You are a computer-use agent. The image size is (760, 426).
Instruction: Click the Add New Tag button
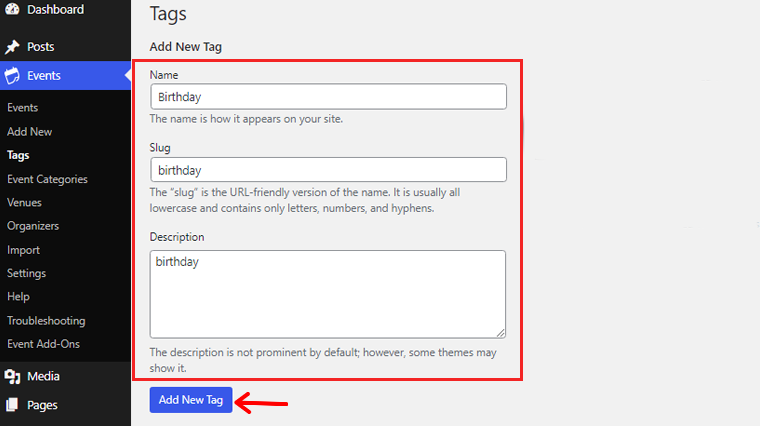coord(191,400)
